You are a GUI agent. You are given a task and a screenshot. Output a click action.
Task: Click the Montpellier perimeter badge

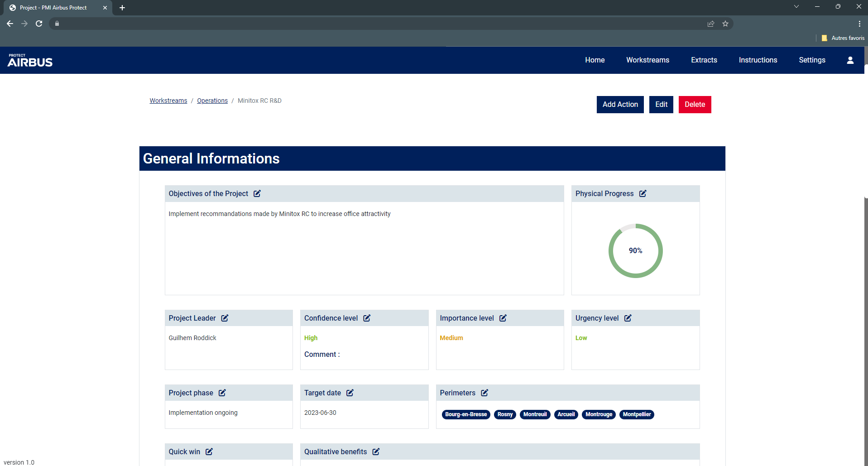point(637,414)
